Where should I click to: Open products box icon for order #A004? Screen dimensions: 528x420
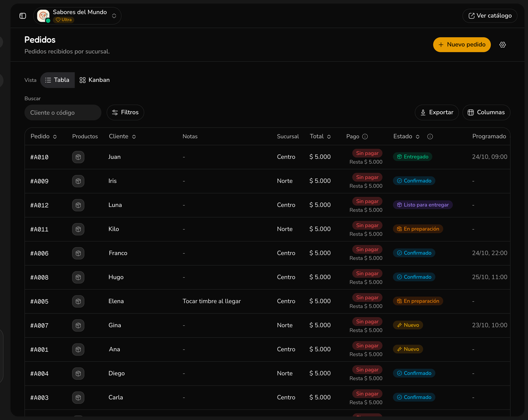point(78,373)
